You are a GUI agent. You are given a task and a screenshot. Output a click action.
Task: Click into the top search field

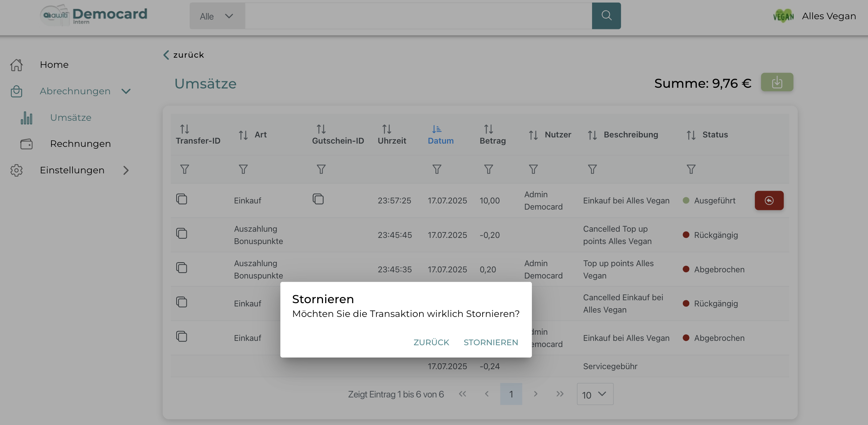pos(418,16)
